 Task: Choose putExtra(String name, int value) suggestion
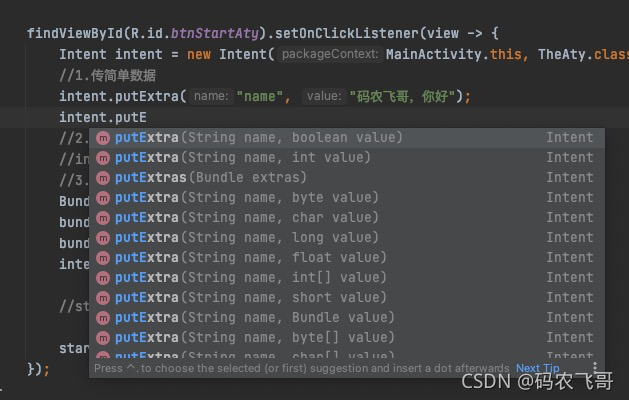347,158
